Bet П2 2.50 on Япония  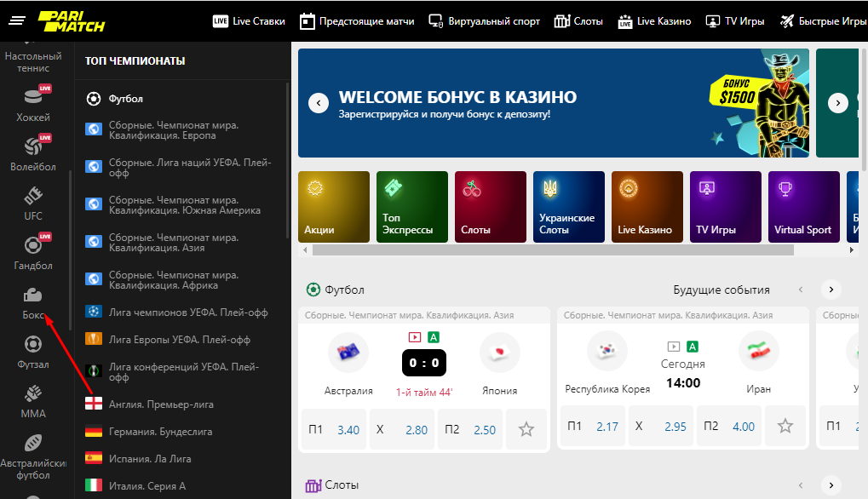[470, 429]
